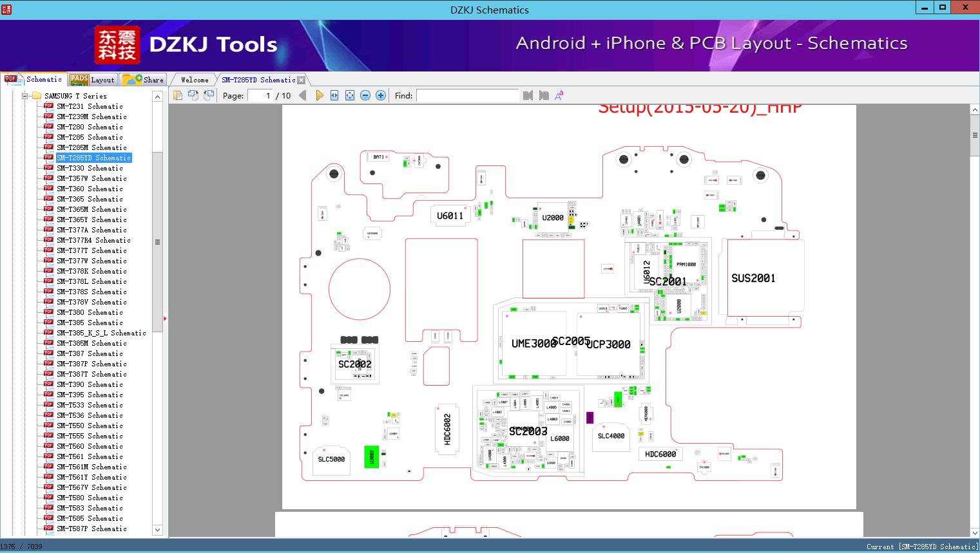
Task: Switch to the Schematic panel tab
Action: 34,79
